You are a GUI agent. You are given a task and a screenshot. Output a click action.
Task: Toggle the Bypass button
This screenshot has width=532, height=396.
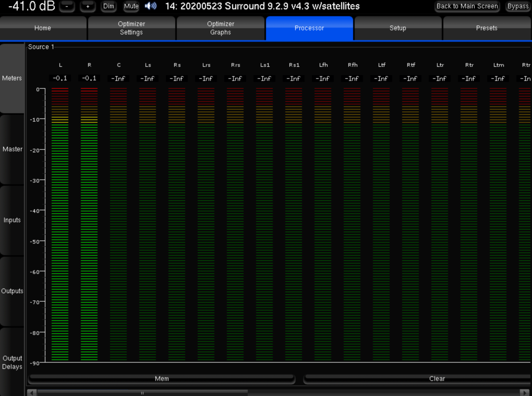pos(517,6)
